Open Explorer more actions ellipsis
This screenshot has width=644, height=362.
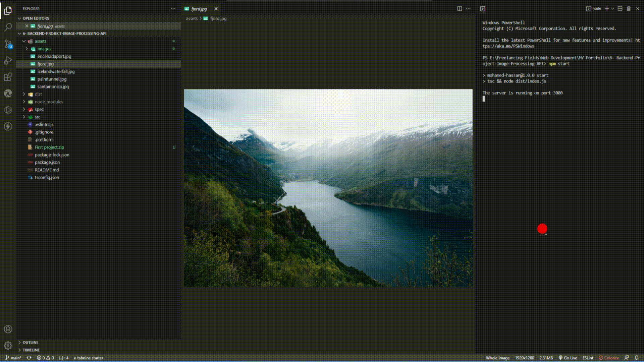173,9
